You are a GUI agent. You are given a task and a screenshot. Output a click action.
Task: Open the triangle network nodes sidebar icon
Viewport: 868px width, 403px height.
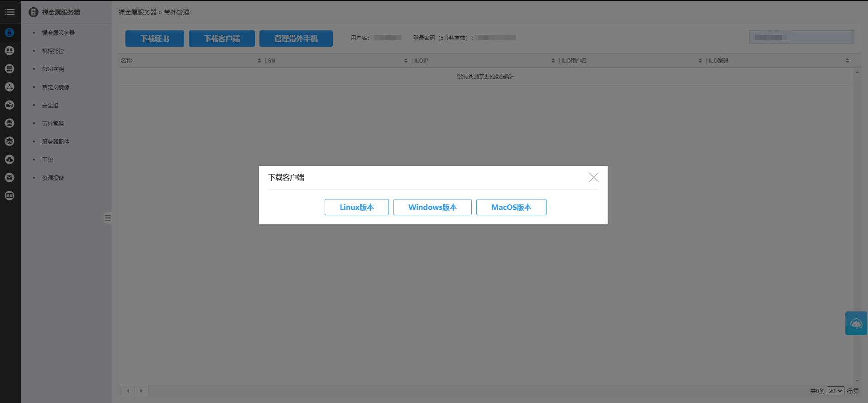click(x=10, y=87)
